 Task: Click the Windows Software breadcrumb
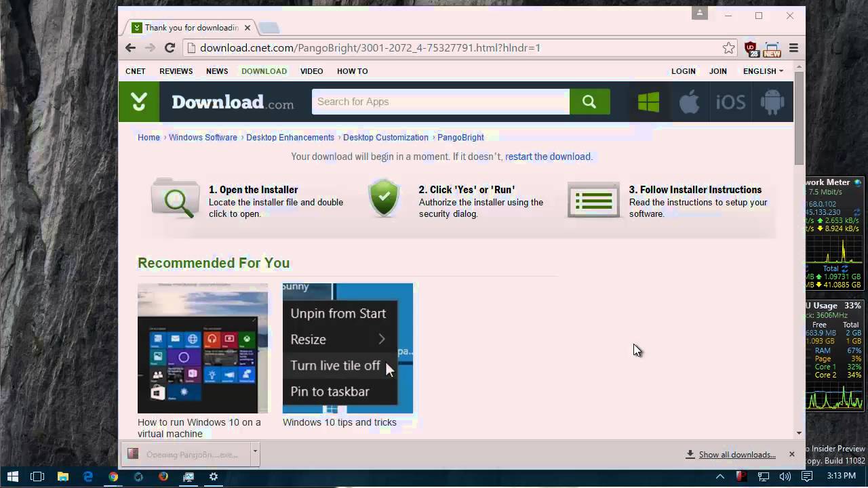tap(203, 138)
